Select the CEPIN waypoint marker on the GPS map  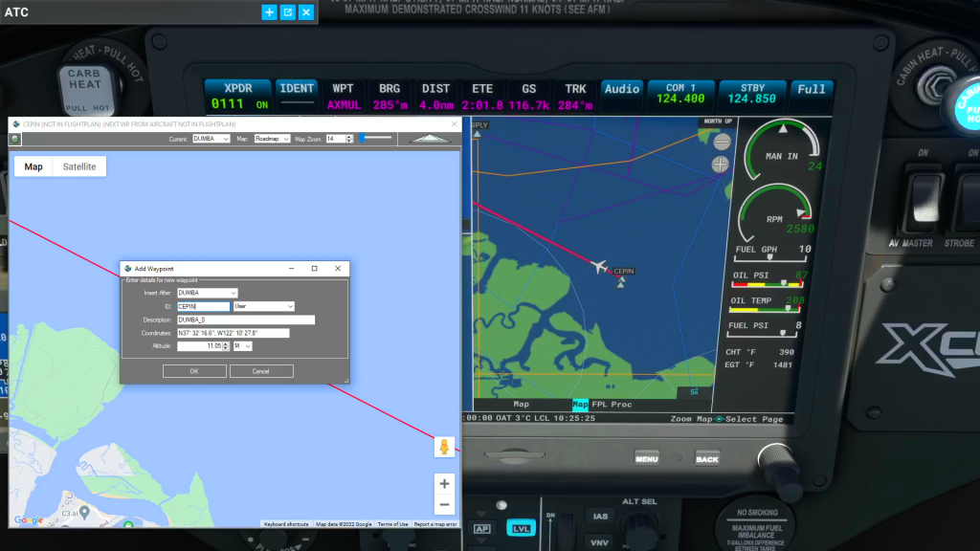click(620, 282)
